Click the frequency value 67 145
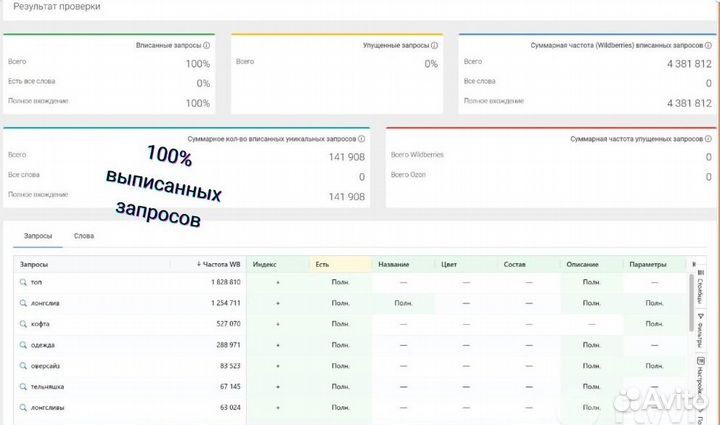The height and width of the screenshot is (425, 720). coord(230,386)
